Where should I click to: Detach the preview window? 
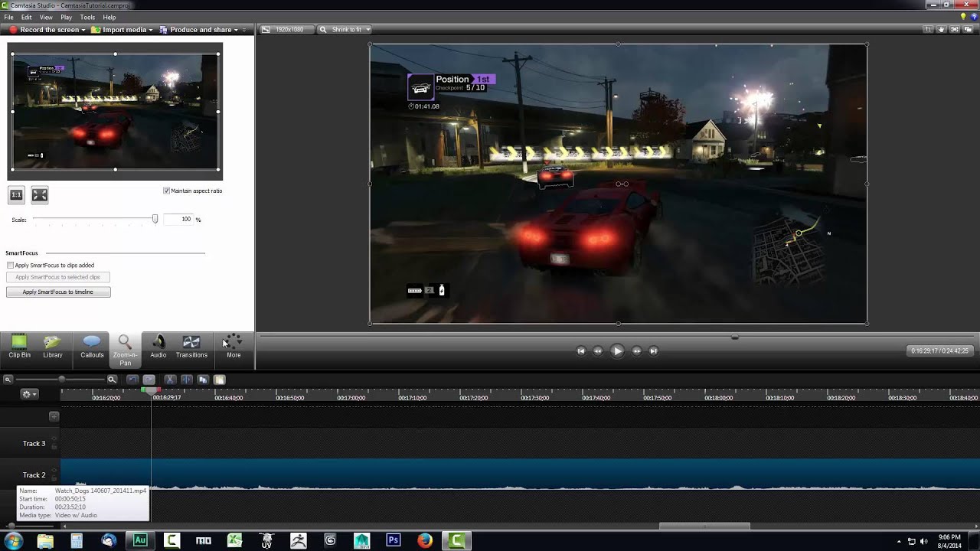[x=969, y=30]
